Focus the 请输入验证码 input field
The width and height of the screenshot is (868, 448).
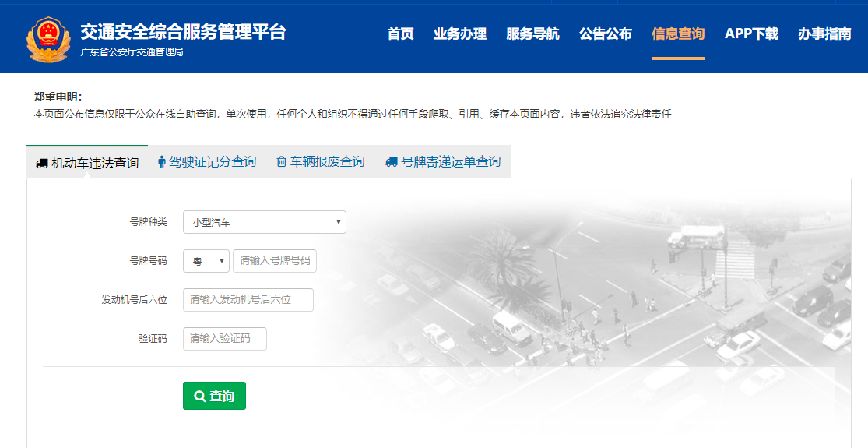click(225, 338)
